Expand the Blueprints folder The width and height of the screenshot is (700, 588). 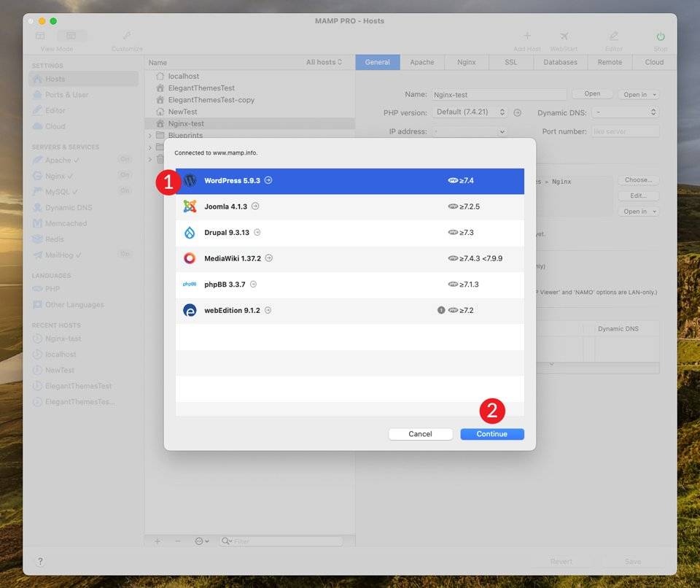click(150, 136)
